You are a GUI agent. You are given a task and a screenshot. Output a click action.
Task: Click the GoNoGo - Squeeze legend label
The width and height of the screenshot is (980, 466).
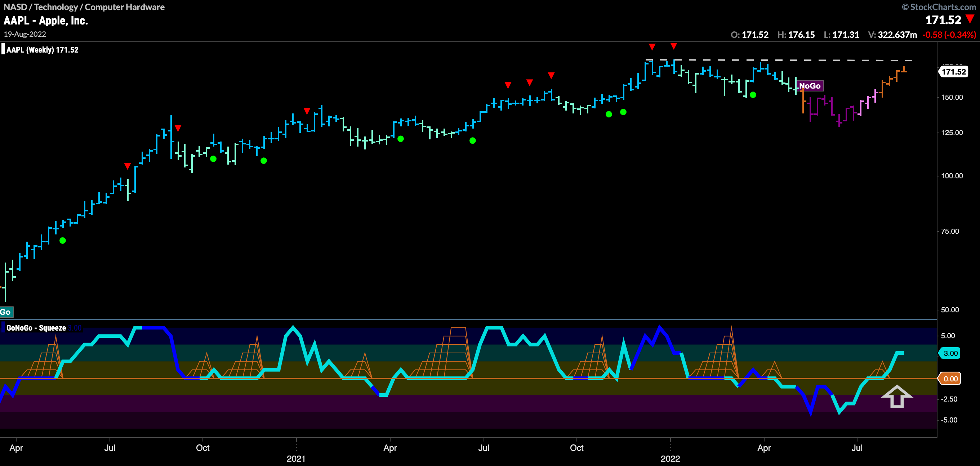coord(36,328)
